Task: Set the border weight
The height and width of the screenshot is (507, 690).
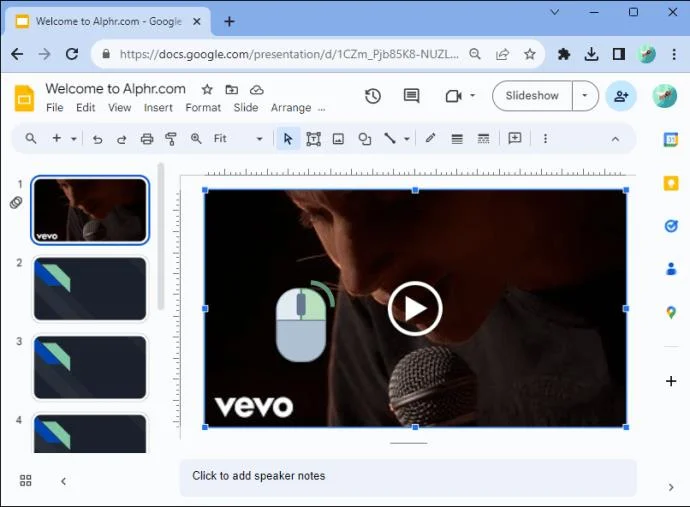Action: pyautogui.click(x=457, y=139)
